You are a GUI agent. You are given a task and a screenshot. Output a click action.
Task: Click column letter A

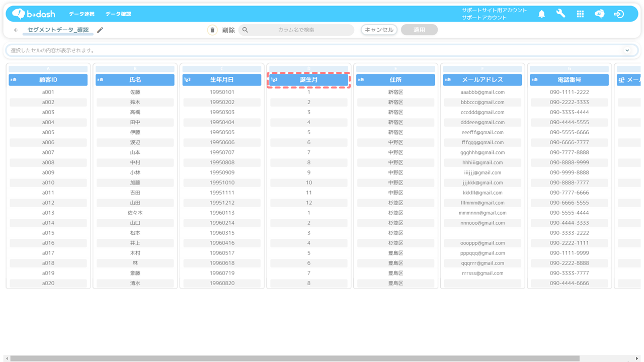pyautogui.click(x=48, y=69)
